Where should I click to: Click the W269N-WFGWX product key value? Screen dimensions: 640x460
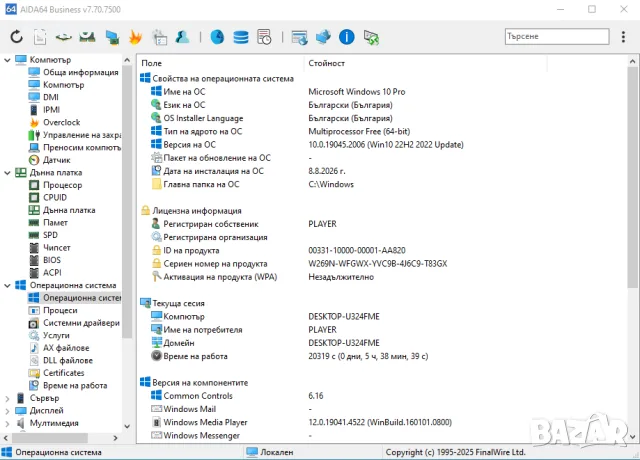click(x=378, y=264)
